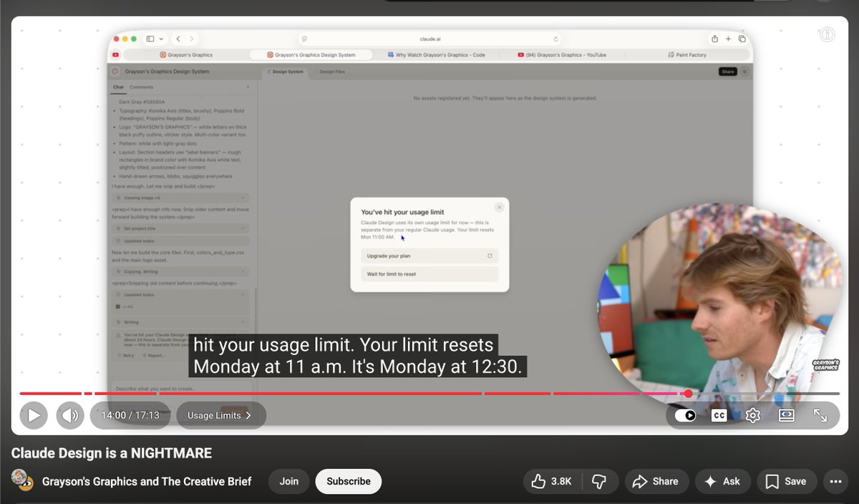
Task: Expand the Copying, Writing step
Action: [180, 272]
